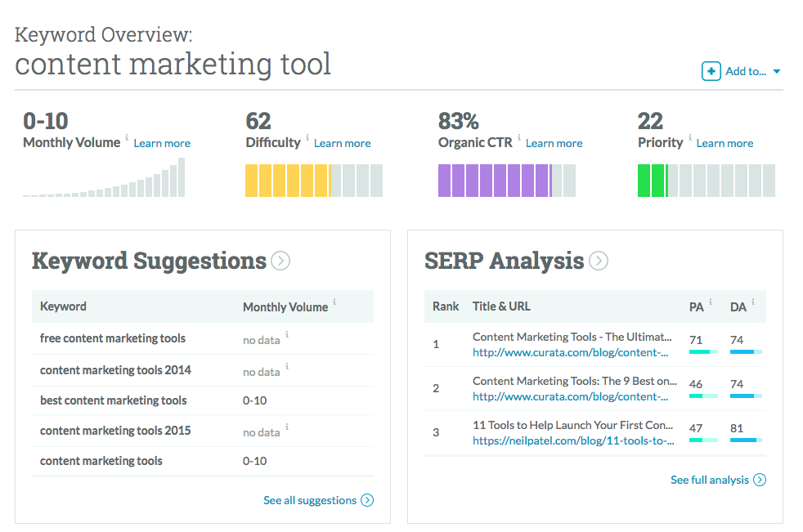Image resolution: width=803 pixels, height=532 pixels.
Task: Click the green Priority score bar
Action: coord(707,181)
